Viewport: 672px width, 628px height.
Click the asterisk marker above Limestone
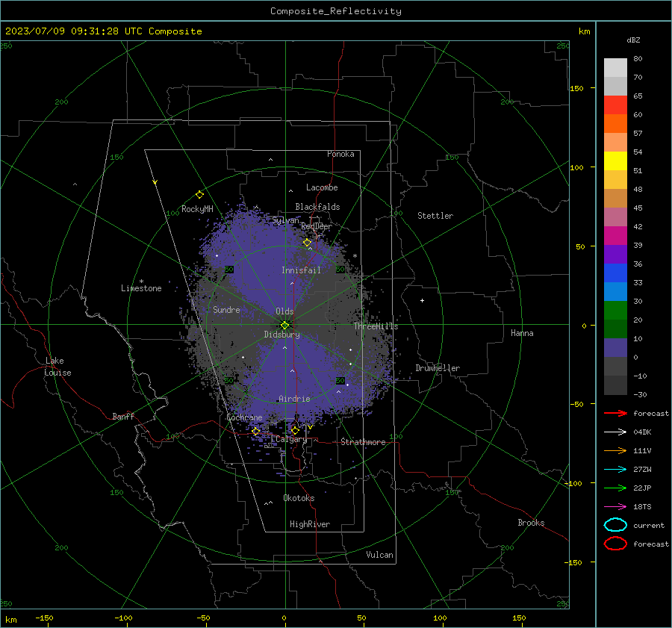[x=141, y=282]
